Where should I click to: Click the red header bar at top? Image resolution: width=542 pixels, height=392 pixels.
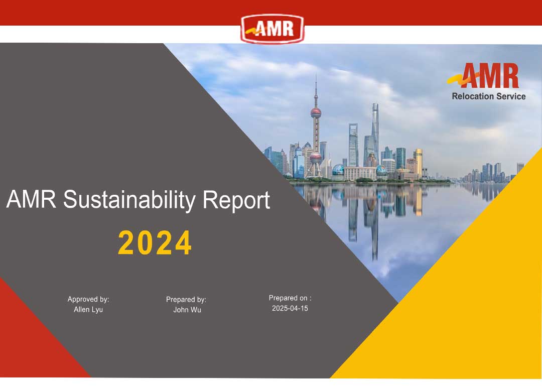pyautogui.click(x=125, y=12)
